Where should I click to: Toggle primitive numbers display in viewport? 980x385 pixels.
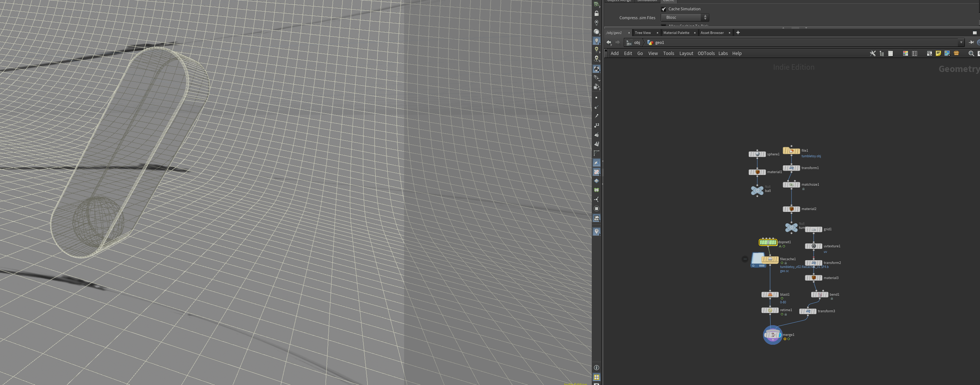597,144
